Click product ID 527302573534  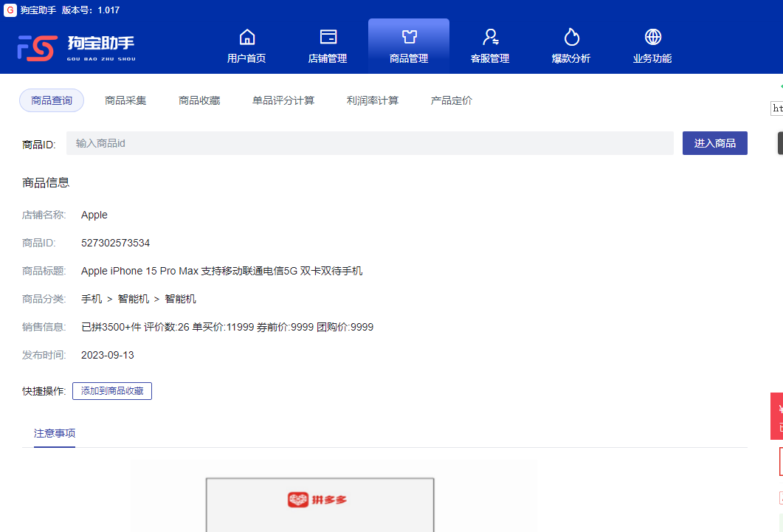click(x=115, y=243)
